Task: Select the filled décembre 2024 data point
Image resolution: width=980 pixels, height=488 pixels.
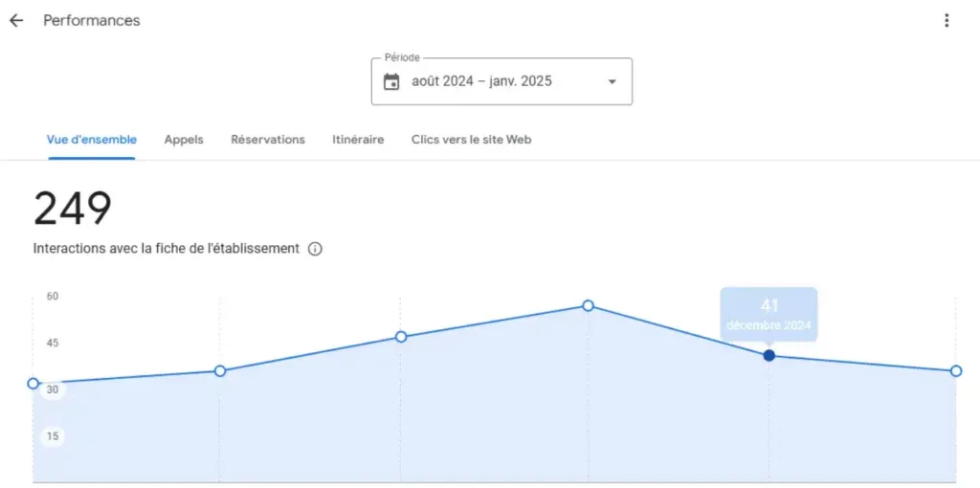Action: point(769,356)
